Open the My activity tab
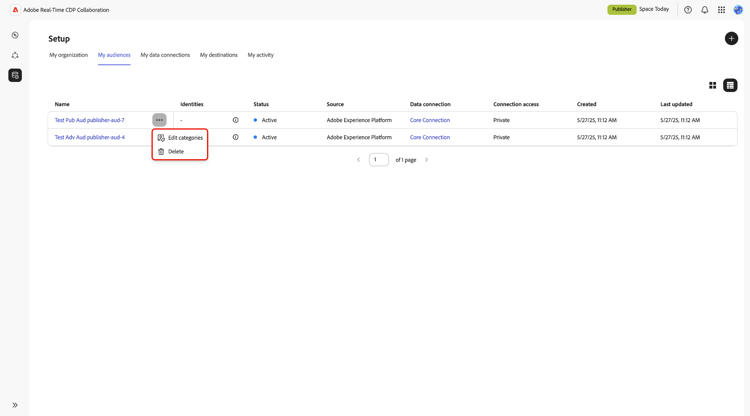 (261, 55)
